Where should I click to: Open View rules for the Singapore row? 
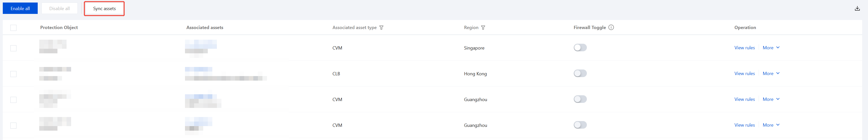click(x=744, y=48)
